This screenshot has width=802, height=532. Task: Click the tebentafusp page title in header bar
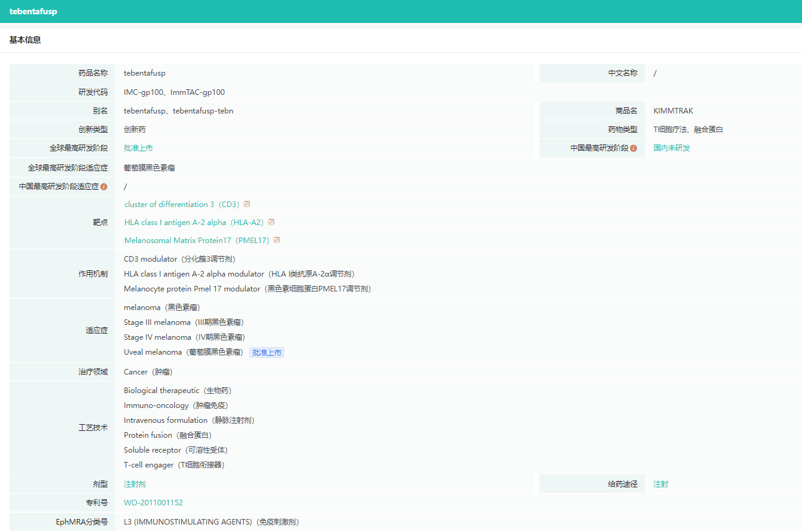[33, 11]
